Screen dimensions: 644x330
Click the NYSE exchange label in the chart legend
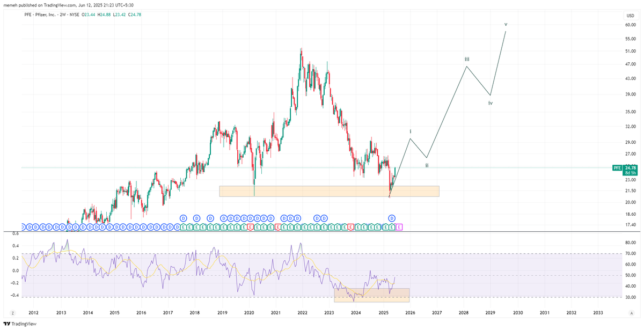75,16
